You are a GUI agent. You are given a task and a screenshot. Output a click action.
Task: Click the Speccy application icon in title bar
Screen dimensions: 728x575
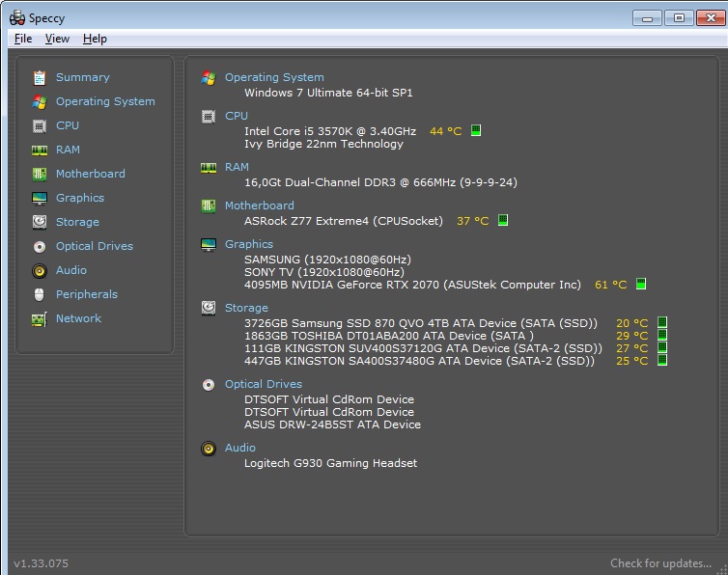point(17,18)
